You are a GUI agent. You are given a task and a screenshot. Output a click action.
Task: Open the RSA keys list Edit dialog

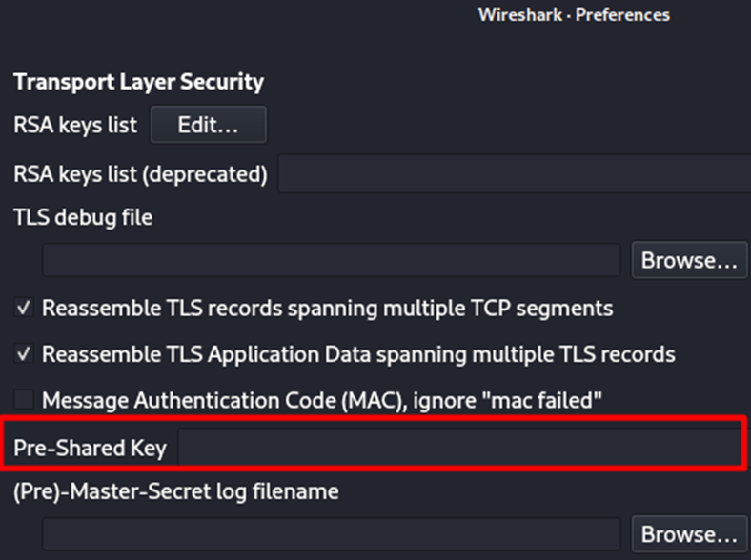[208, 125]
